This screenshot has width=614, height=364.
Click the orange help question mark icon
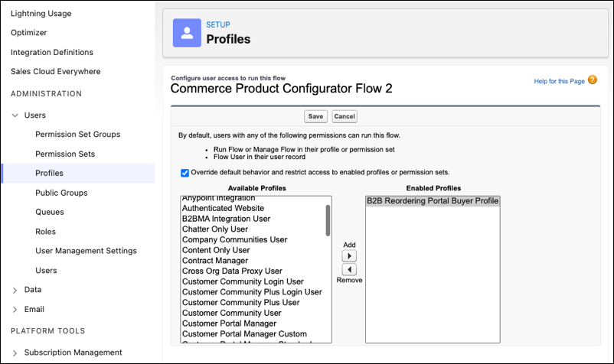pyautogui.click(x=593, y=80)
